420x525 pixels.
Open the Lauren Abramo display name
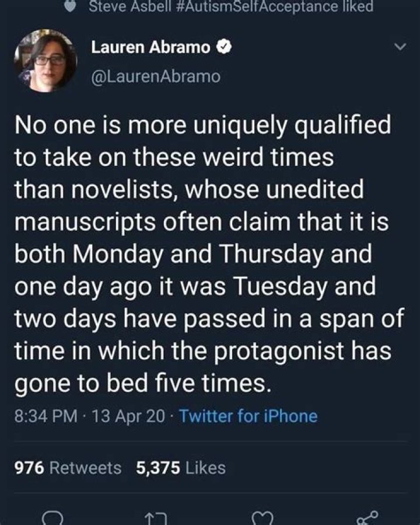(x=150, y=48)
